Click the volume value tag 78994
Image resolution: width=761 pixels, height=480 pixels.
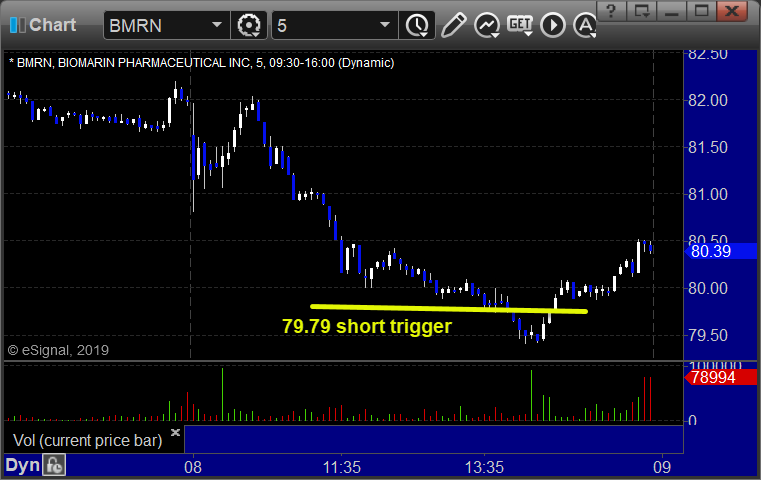(721, 377)
